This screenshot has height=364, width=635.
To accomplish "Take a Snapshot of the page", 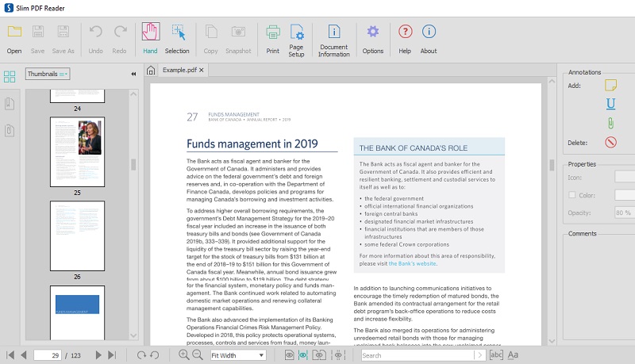I will (x=238, y=39).
